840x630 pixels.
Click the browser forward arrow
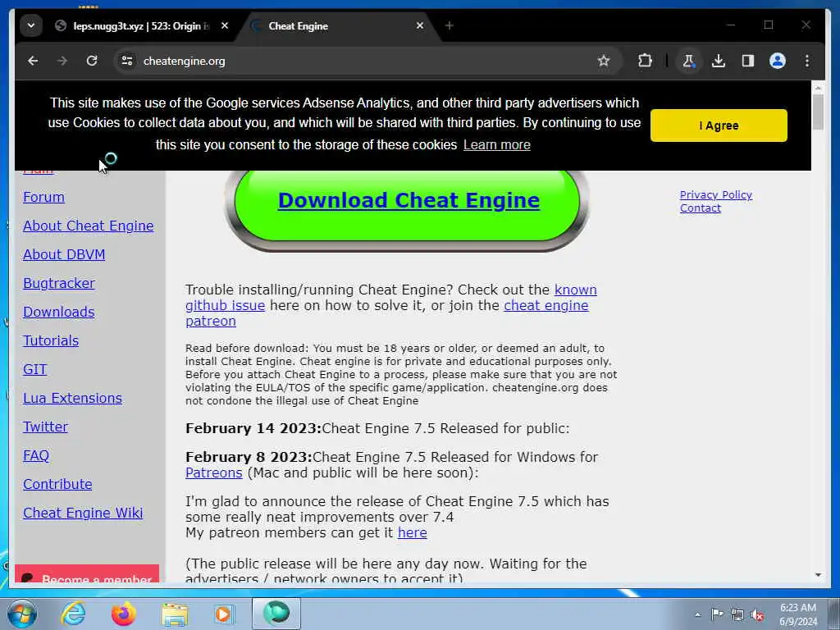[x=62, y=61]
